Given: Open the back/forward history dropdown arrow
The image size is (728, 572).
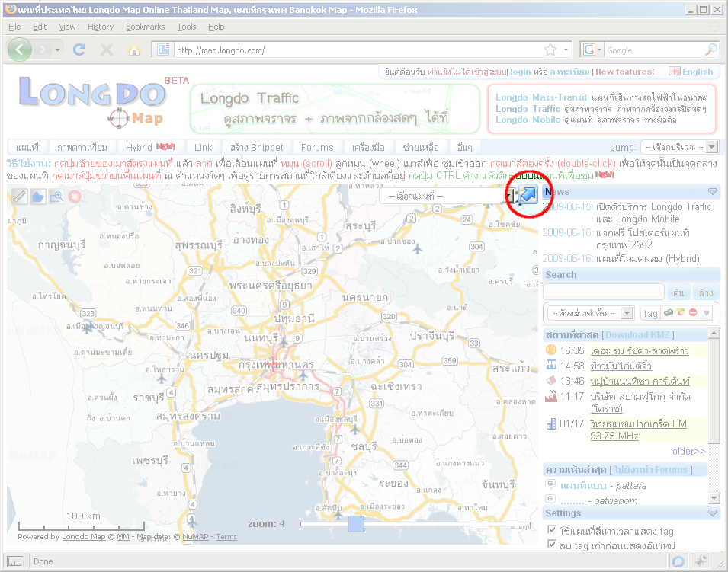Looking at the screenshot, I should 58,50.
